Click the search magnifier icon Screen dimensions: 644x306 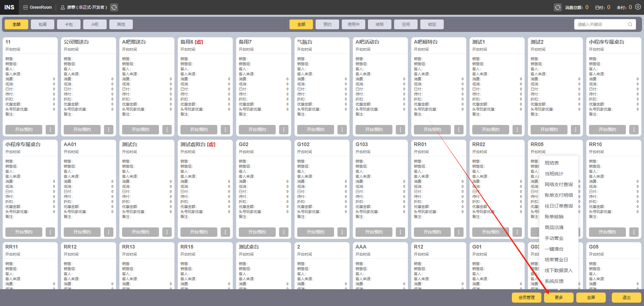630,25
